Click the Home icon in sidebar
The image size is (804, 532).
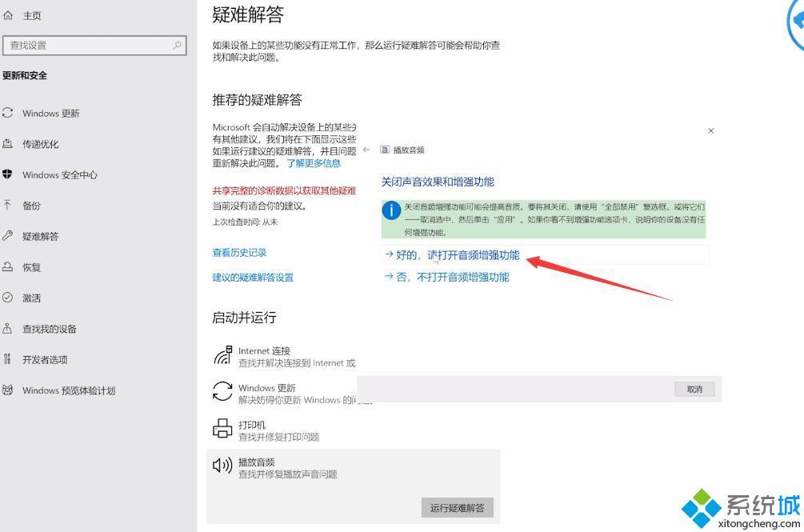coord(8,15)
